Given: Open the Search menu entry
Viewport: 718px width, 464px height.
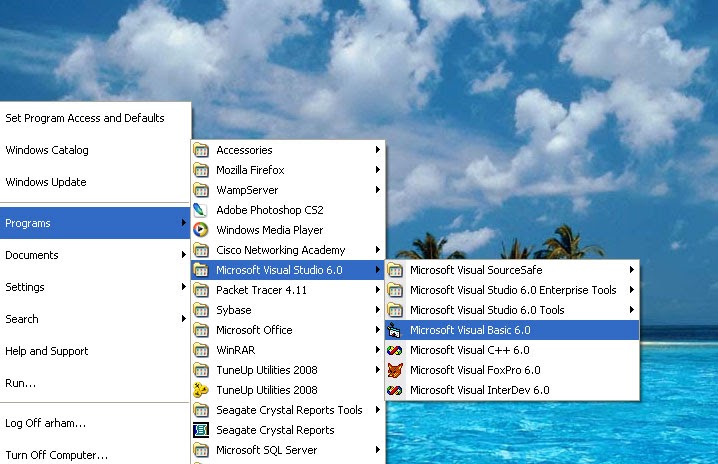Looking at the screenshot, I should [x=95, y=319].
